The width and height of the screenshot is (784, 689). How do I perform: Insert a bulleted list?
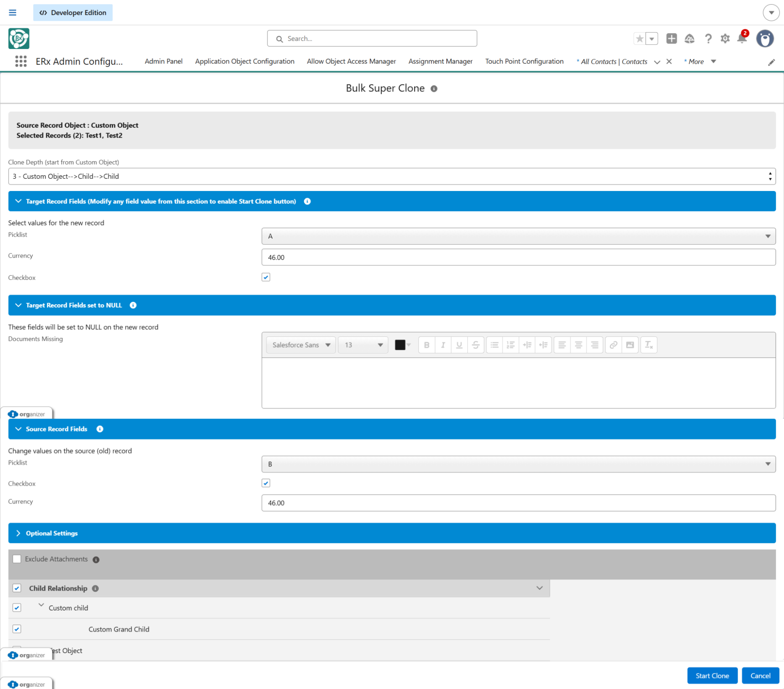pos(495,345)
